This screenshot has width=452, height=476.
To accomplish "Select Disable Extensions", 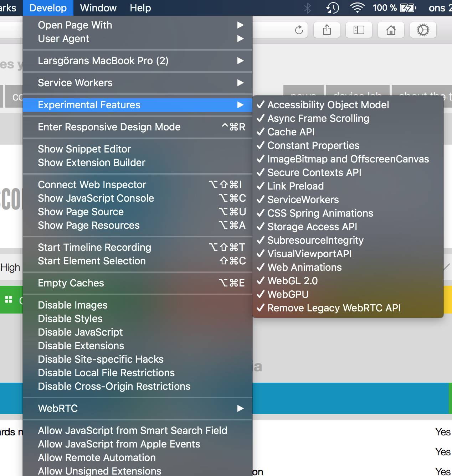I will (x=138, y=346).
